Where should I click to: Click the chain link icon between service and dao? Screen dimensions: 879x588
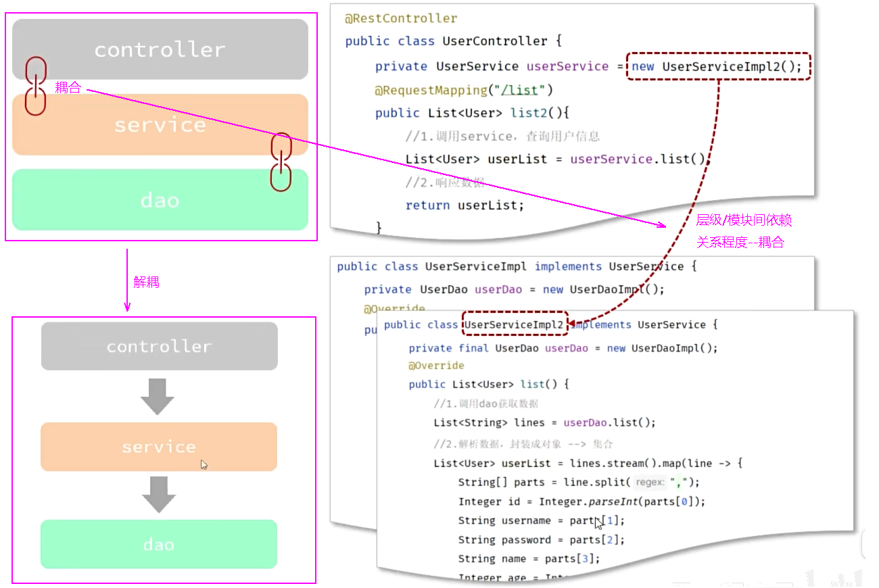click(x=281, y=162)
